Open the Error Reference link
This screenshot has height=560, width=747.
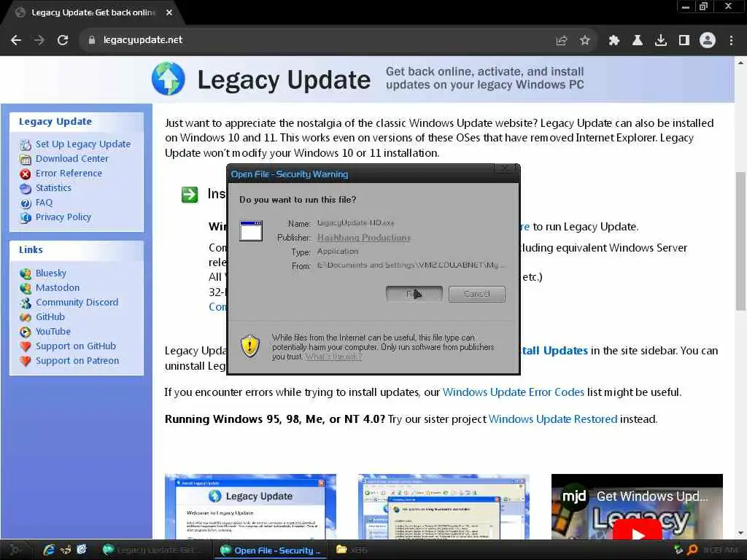[69, 174]
